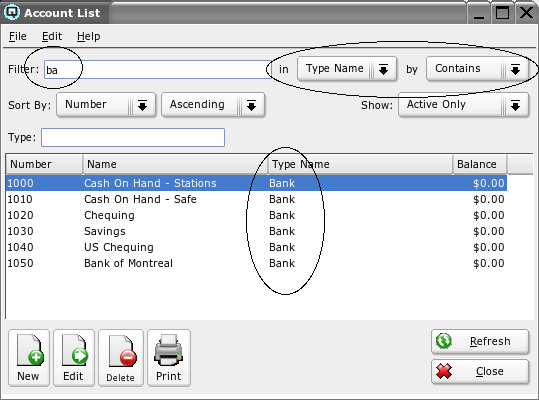Select the Chequing account row
The image size is (539, 400).
coord(256,215)
